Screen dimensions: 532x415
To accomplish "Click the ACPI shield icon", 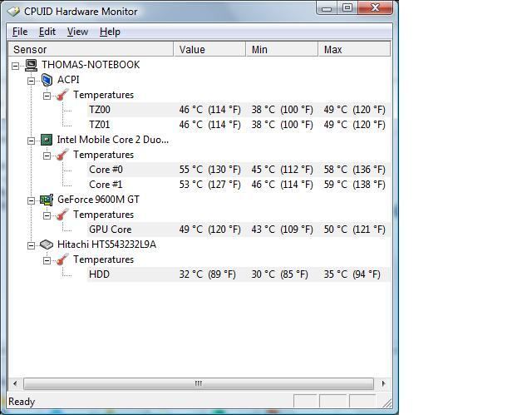I will pos(47,80).
